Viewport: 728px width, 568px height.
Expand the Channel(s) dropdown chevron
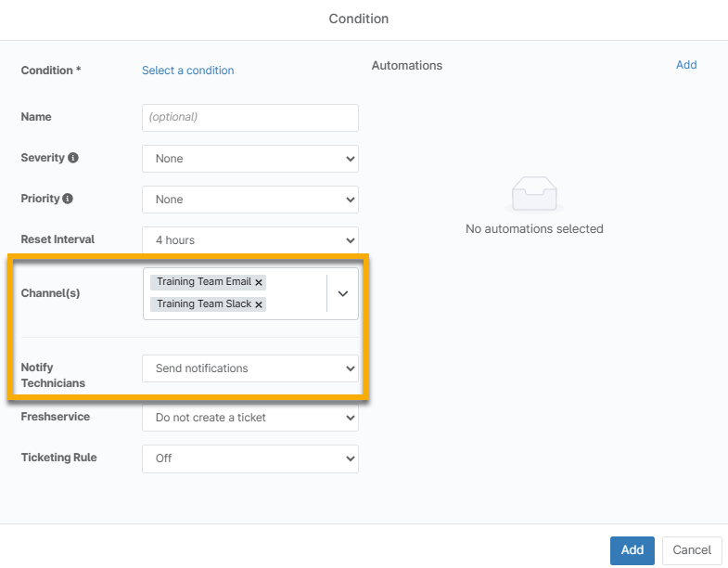342,293
